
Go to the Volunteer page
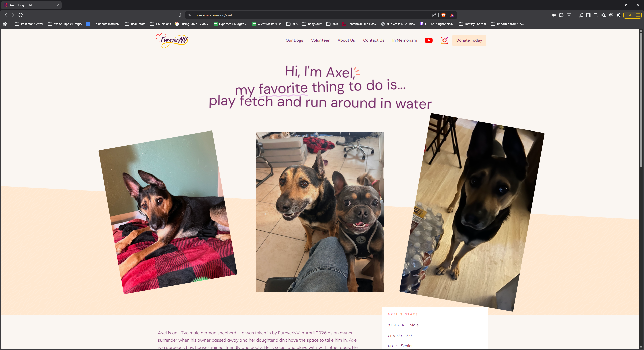tap(320, 40)
